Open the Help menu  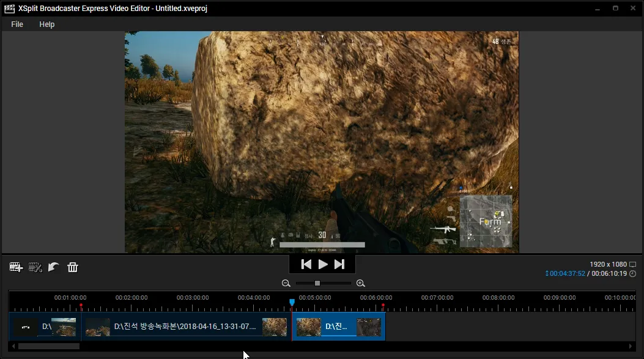point(47,24)
